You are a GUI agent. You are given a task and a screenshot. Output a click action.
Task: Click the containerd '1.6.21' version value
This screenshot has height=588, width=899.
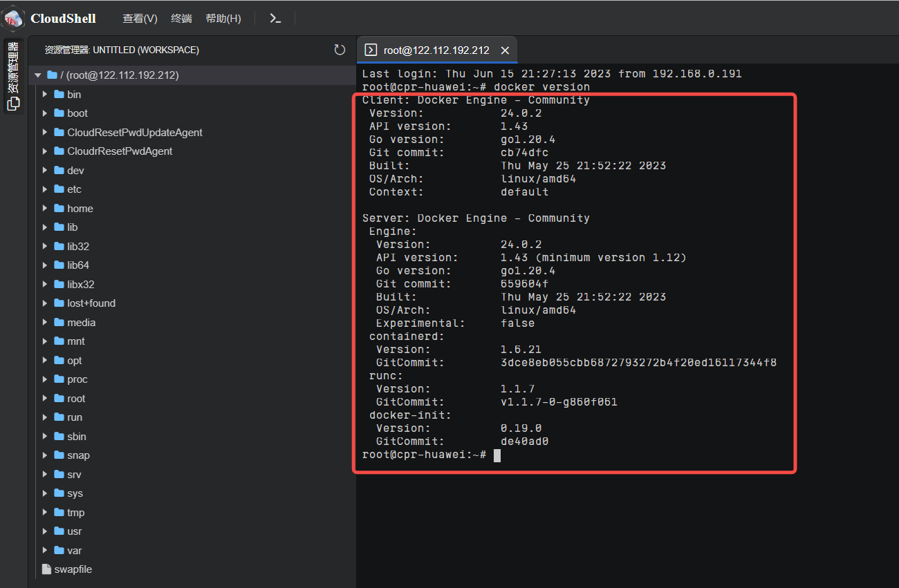coord(521,350)
